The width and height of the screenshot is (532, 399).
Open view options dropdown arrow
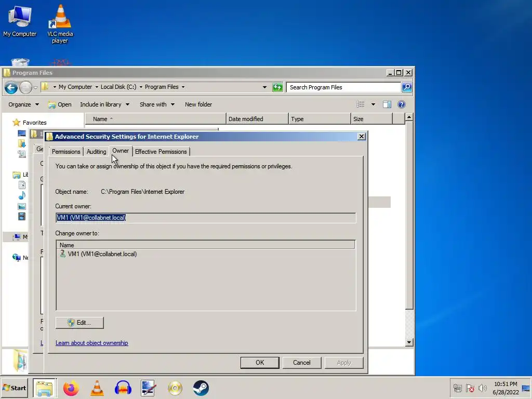(373, 104)
